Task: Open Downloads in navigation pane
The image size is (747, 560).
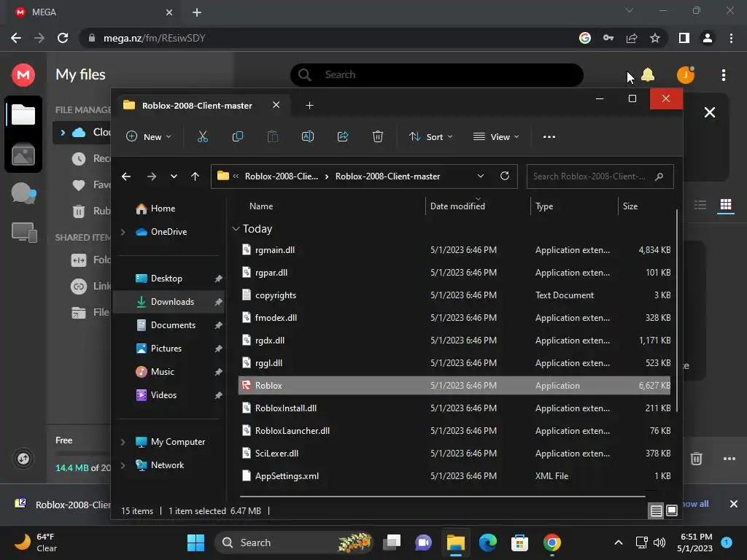Action: click(x=169, y=302)
